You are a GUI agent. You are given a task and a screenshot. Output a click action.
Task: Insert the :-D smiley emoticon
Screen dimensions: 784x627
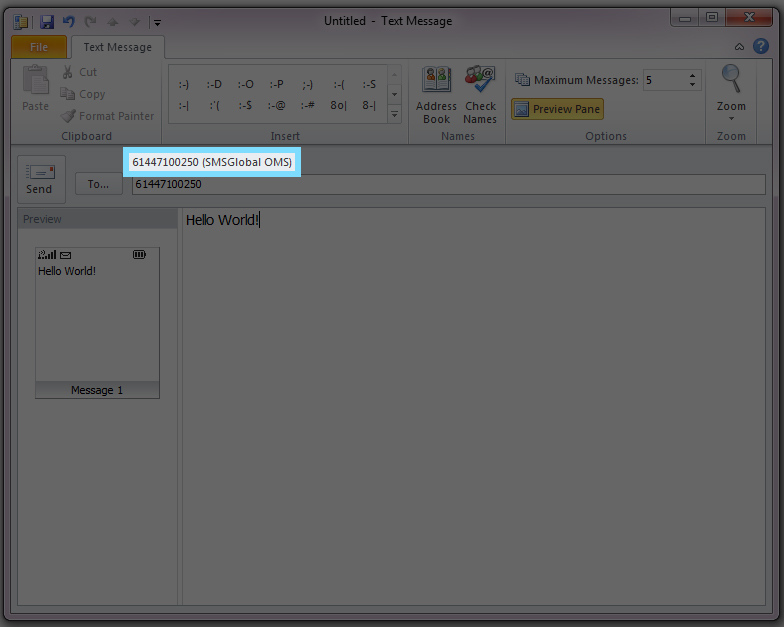coord(214,84)
